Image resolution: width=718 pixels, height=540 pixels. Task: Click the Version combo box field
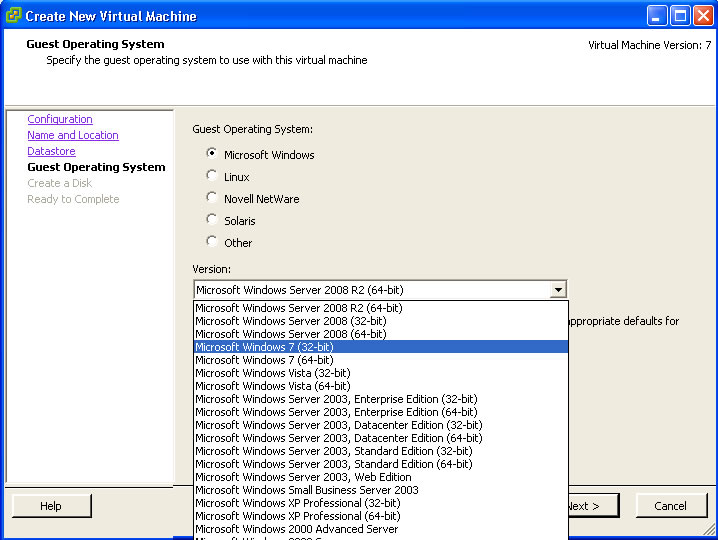point(380,289)
